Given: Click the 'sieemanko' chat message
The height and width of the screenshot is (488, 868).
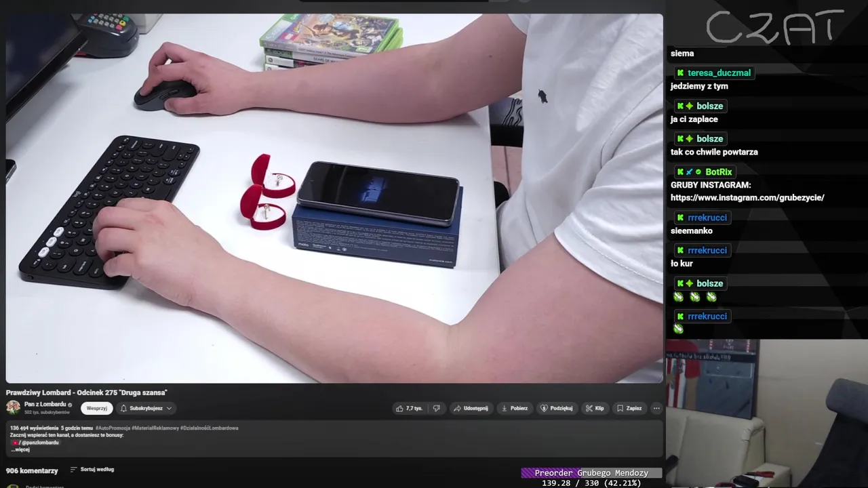Looking at the screenshot, I should click(x=692, y=231).
